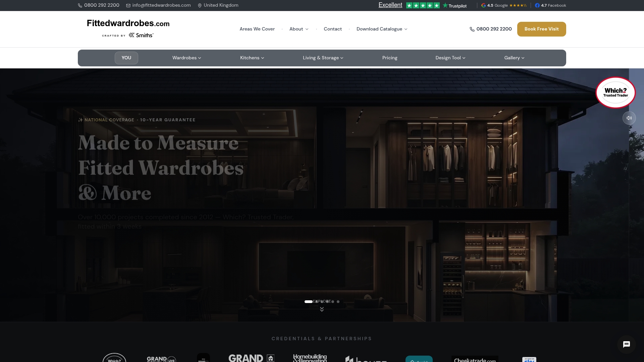
Task: Click the 10-YEAR GUARANTEE text
Action: pos(168,120)
